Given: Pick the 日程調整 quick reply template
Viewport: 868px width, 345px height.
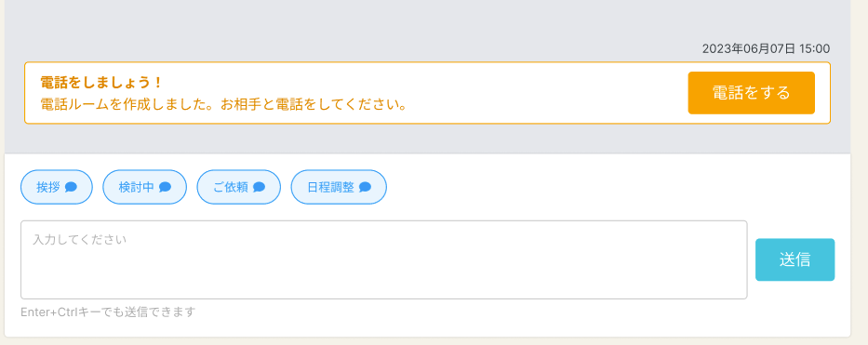Looking at the screenshot, I should tap(339, 187).
